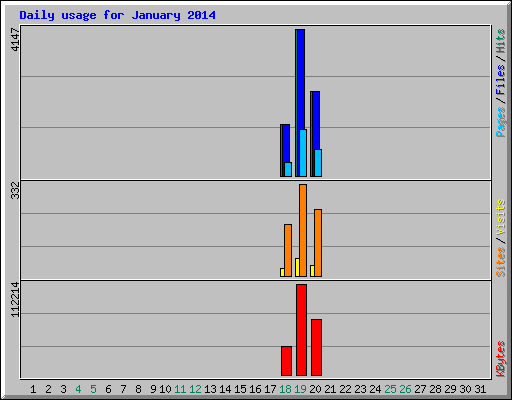Viewport: 512px width, 400px height.
Task: Click the blue 'Files' legend label
Action: tap(501, 80)
